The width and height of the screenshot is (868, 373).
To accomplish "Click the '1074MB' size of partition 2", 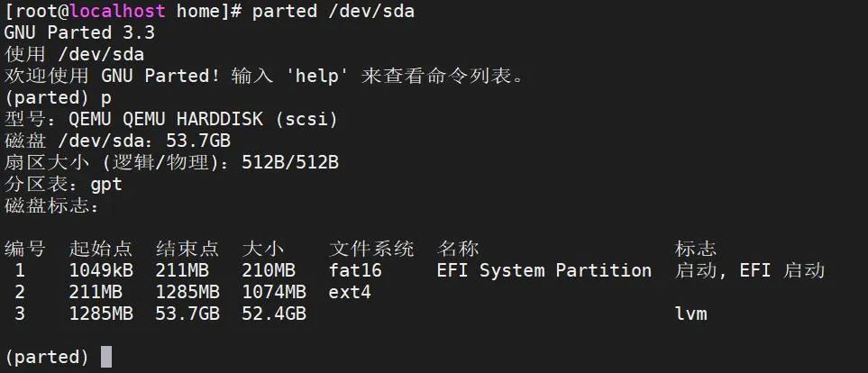I will tap(274, 292).
